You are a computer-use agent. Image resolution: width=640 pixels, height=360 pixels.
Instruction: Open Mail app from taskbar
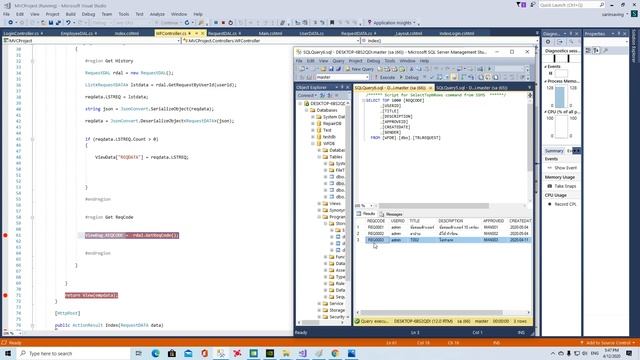pyautogui.click(x=188, y=353)
